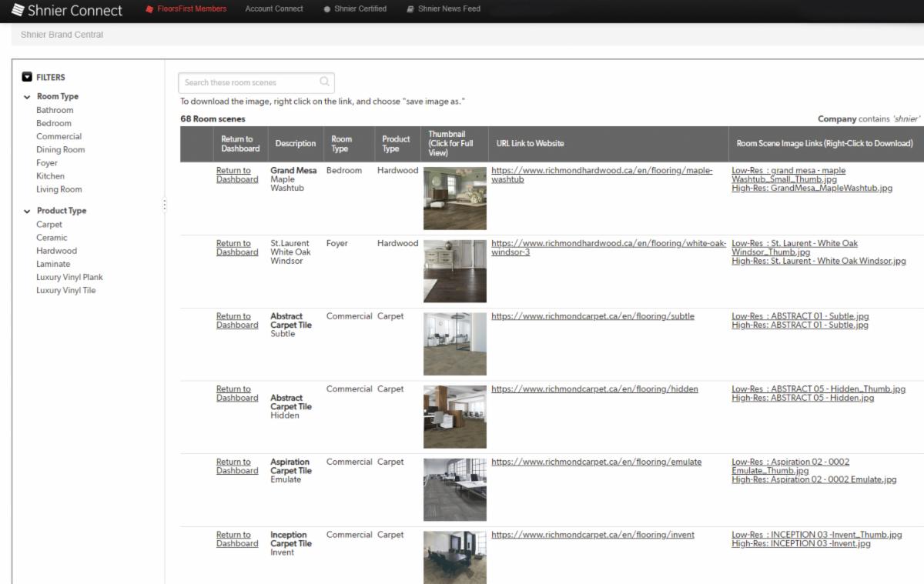Click the sidebar resize handle dots
Image resolution: width=924 pixels, height=584 pixels.
tap(165, 204)
